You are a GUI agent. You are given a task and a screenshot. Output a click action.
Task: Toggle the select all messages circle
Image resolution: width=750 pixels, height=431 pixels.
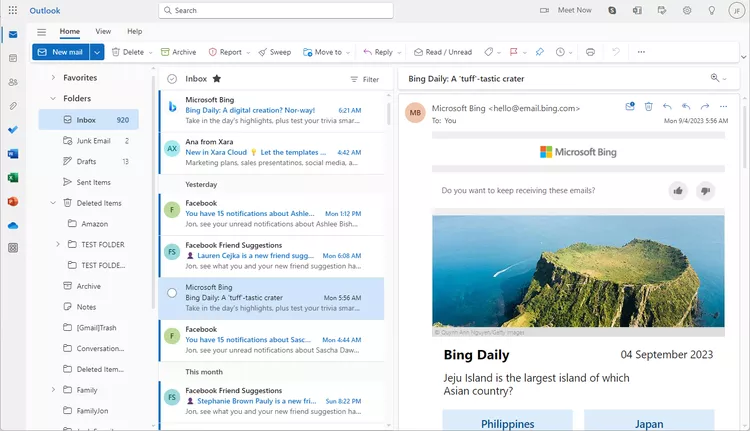[172, 79]
